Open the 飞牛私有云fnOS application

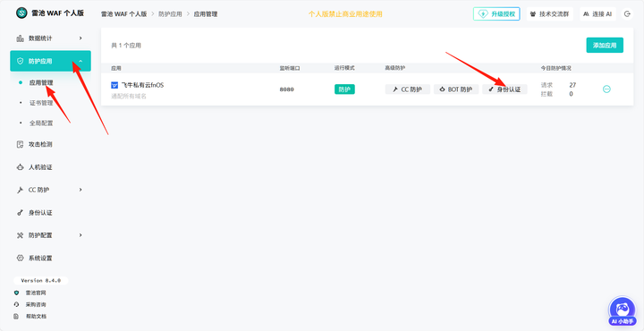[x=142, y=85]
